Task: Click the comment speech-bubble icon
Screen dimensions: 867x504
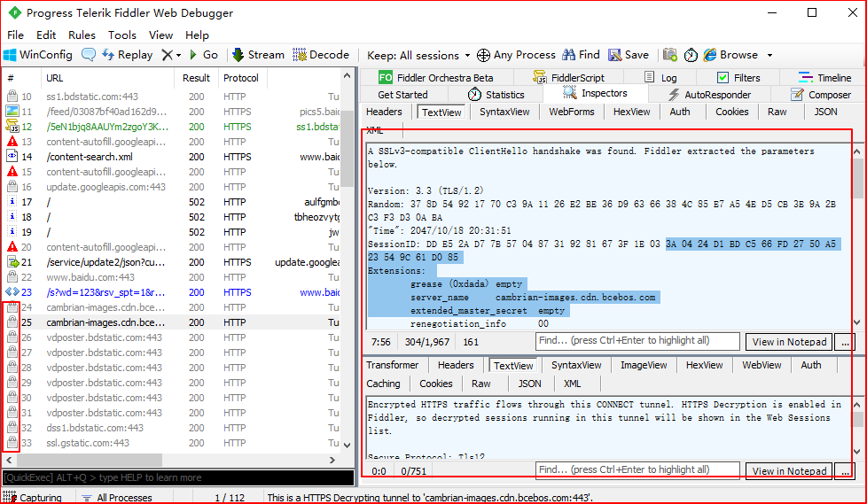Action: (x=88, y=55)
